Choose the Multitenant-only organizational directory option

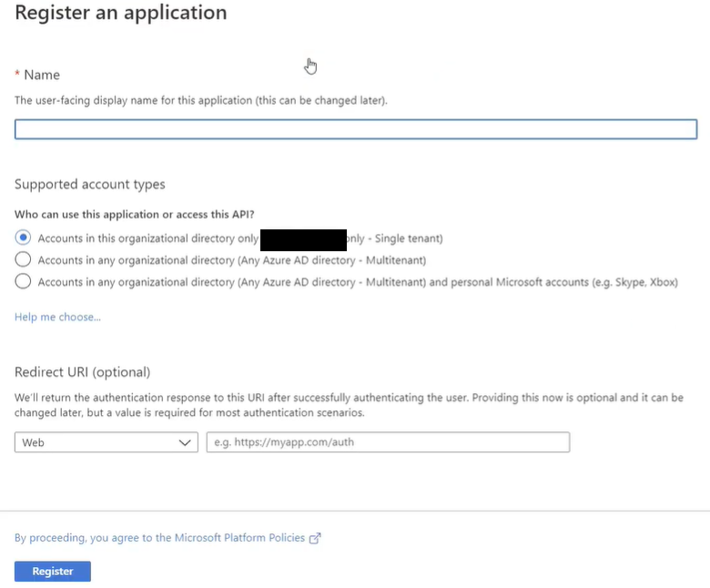24,259
